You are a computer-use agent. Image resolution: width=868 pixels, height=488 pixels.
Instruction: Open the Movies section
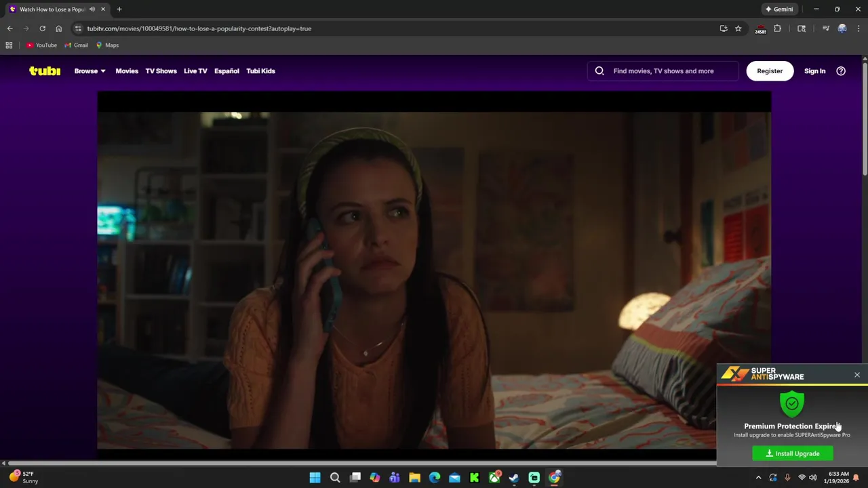[127, 71]
